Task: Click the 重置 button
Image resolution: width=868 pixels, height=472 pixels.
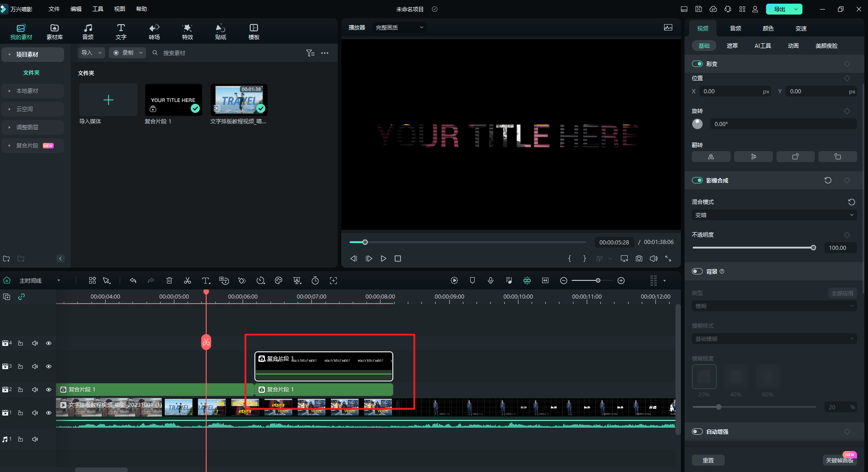Action: pos(708,460)
